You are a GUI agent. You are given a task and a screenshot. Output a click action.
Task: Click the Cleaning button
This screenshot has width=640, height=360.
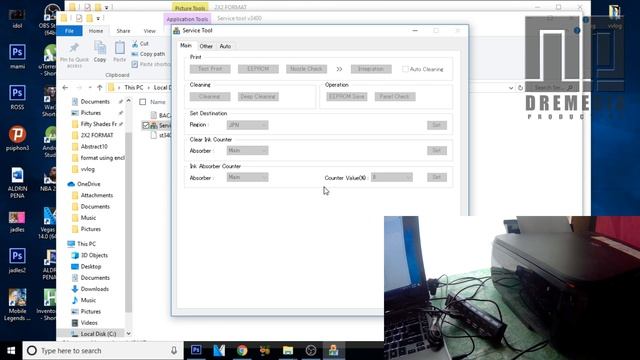pyautogui.click(x=210, y=97)
